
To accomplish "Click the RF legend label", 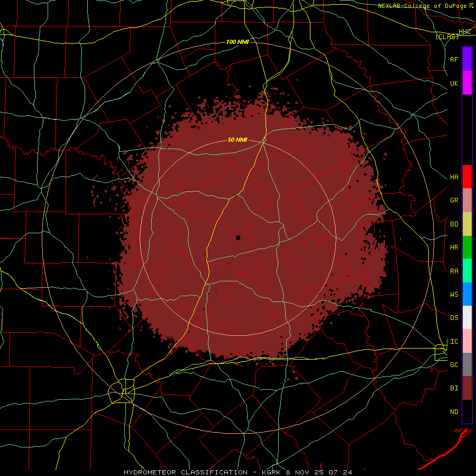I will 454,59.
